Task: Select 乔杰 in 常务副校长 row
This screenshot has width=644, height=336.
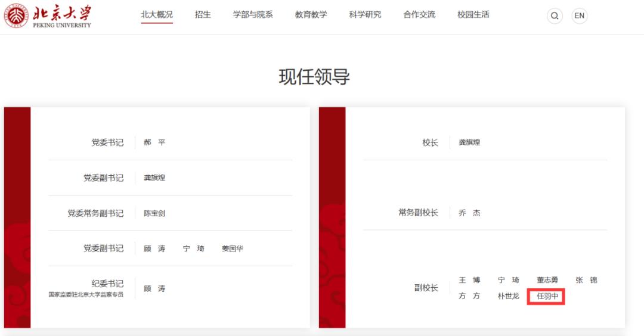Action: pos(469,213)
